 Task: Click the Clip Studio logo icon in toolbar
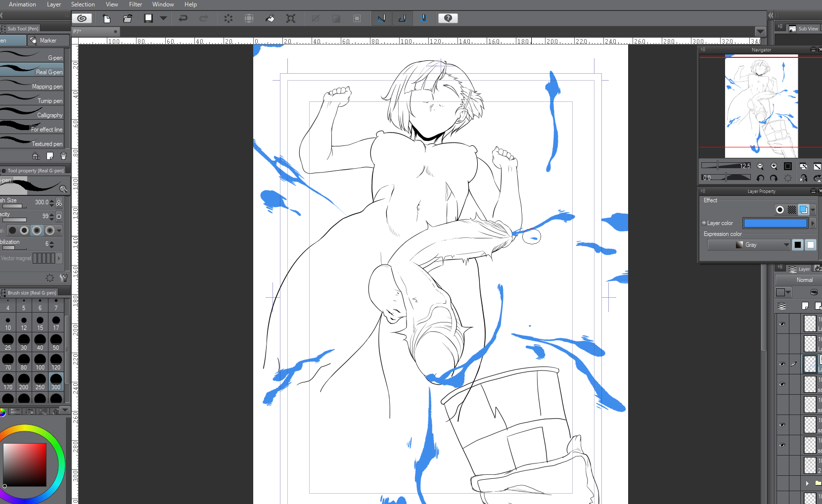click(x=82, y=18)
